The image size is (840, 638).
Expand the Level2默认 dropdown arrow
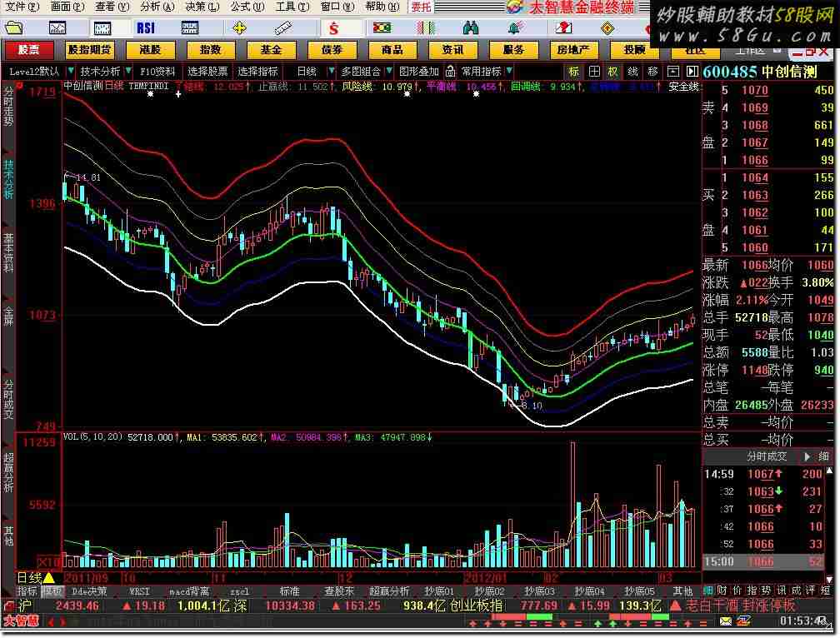click(x=71, y=71)
